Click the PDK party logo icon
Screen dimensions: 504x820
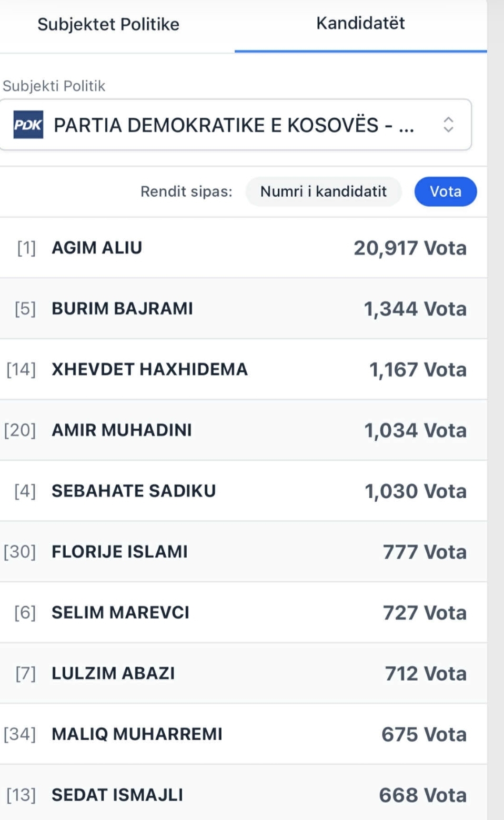coord(28,125)
